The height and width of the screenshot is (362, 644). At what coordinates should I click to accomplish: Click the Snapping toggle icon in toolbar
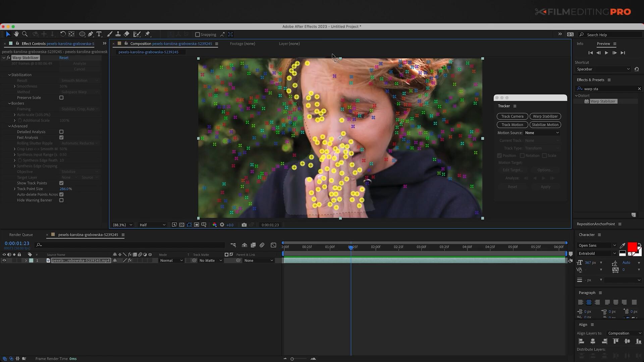198,34
